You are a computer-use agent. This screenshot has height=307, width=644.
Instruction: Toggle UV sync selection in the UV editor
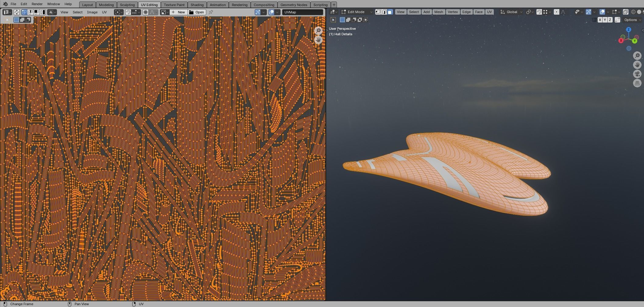click(x=16, y=12)
